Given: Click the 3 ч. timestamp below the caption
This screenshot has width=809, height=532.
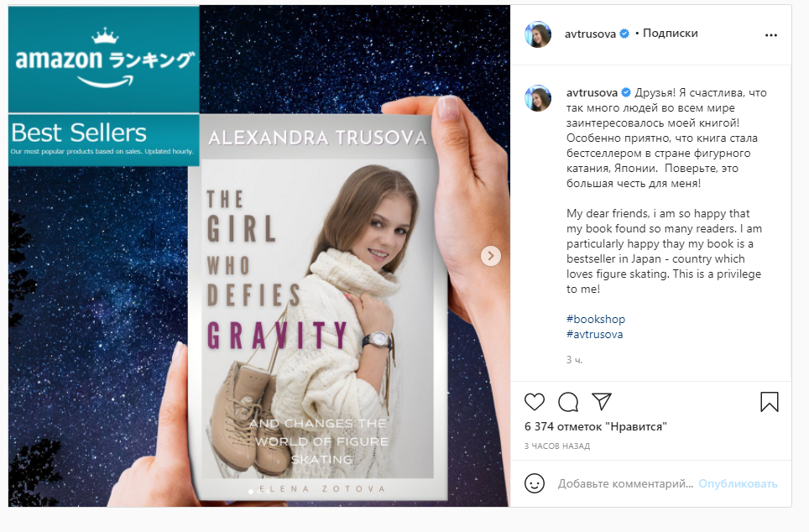Looking at the screenshot, I should pyautogui.click(x=574, y=360).
